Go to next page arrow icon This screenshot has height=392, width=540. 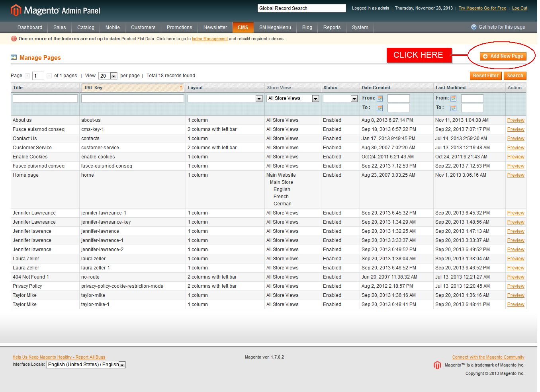49,76
